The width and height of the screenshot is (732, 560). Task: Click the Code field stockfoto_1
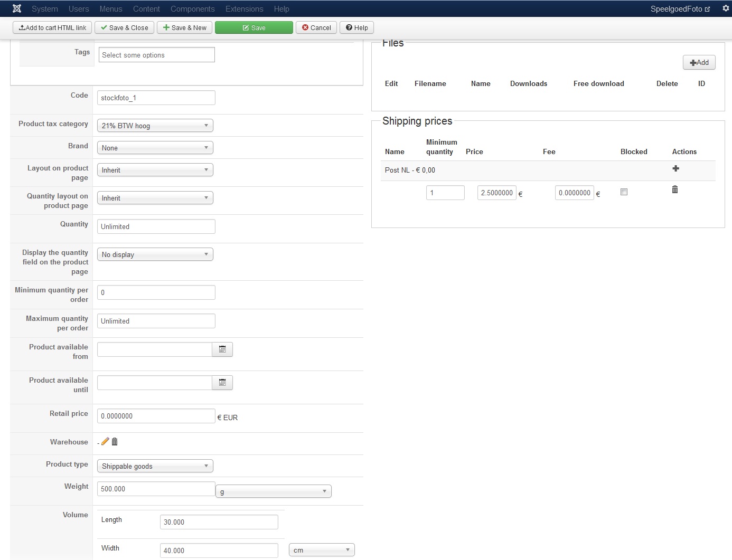[x=156, y=98]
